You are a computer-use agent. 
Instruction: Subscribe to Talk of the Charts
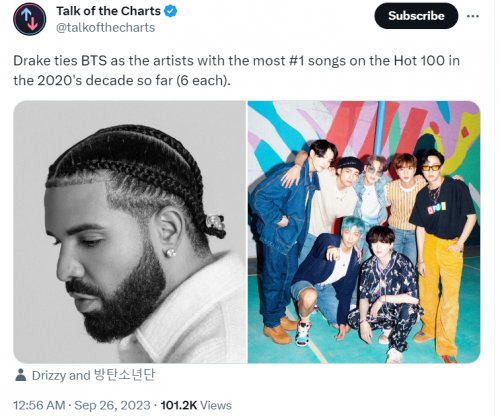[x=416, y=16]
